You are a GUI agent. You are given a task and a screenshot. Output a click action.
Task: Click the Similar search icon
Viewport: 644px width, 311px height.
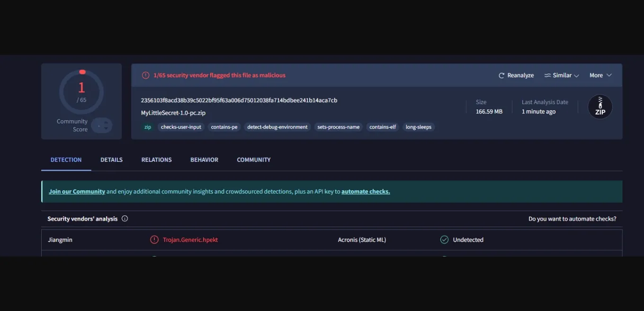tap(547, 76)
